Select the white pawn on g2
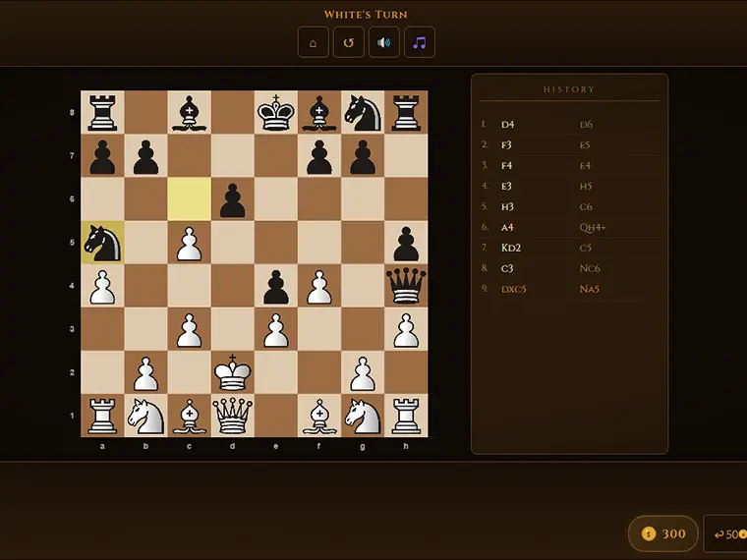The height and width of the screenshot is (560, 747). click(x=363, y=372)
